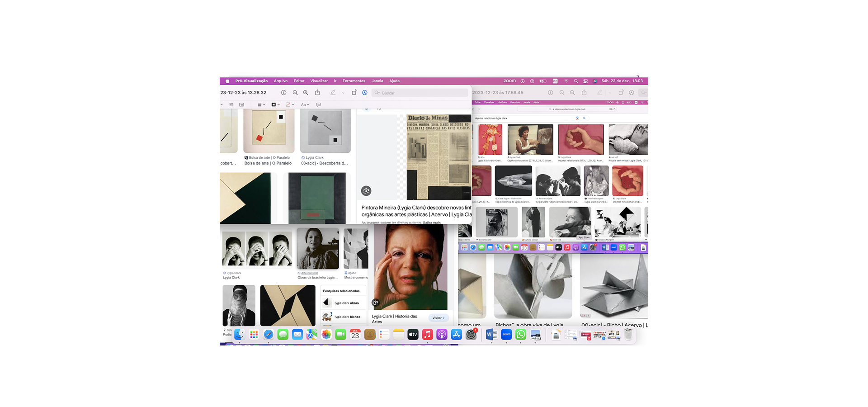This screenshot has width=868, height=407.
Task: Toggle the highlight pen in the 13.28.32 window
Action: [333, 93]
